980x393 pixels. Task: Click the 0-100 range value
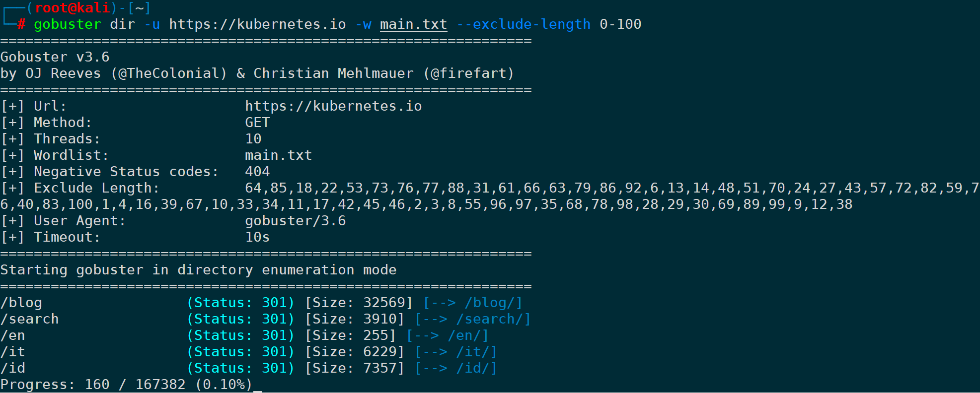[620, 24]
